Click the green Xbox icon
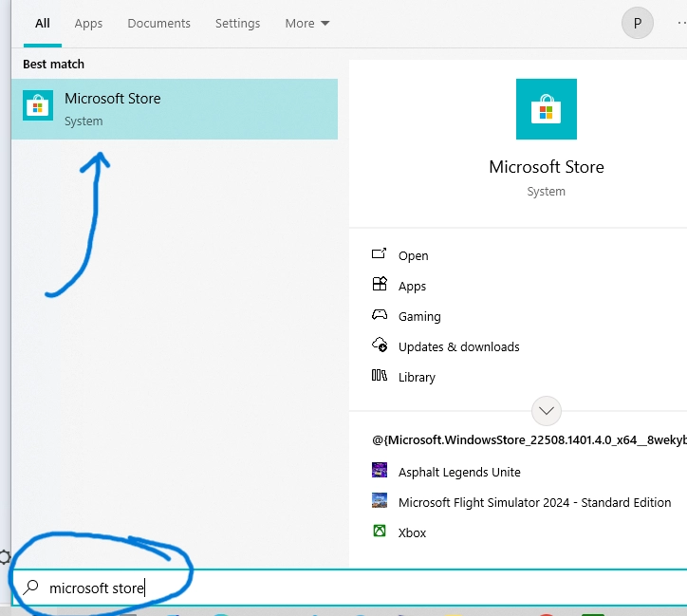Image resolution: width=687 pixels, height=616 pixels. (x=380, y=531)
